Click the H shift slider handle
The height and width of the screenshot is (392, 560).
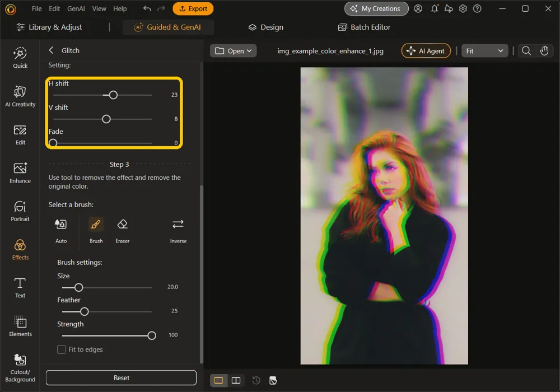113,95
